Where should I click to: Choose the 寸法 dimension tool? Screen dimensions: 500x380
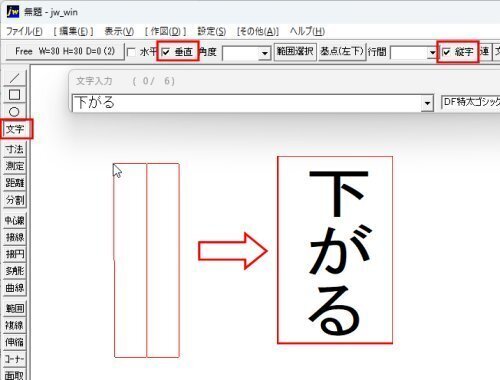coord(15,149)
